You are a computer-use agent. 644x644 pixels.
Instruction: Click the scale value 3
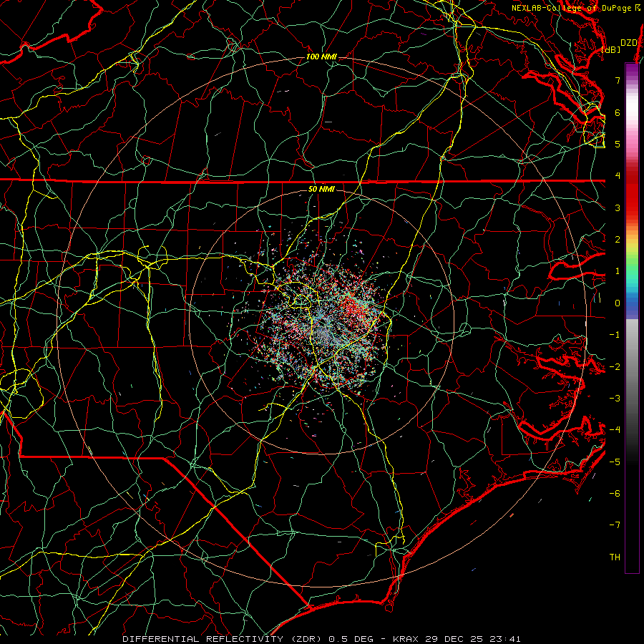[618, 208]
